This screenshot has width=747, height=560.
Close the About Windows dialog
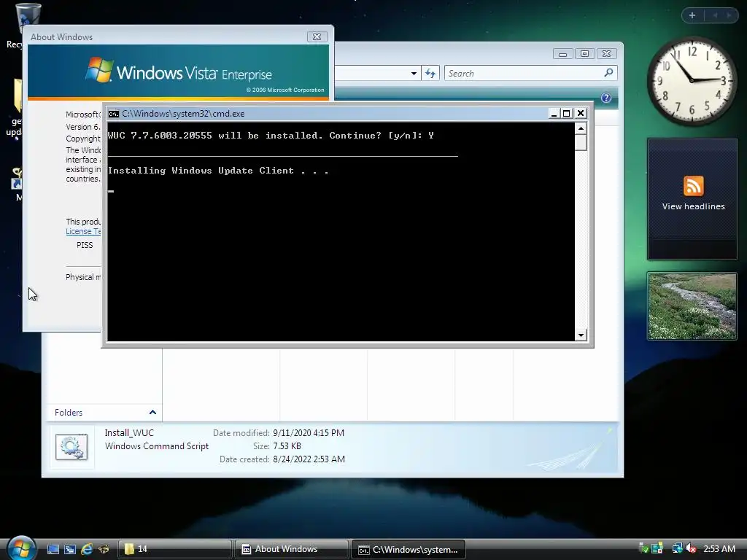pyautogui.click(x=317, y=36)
